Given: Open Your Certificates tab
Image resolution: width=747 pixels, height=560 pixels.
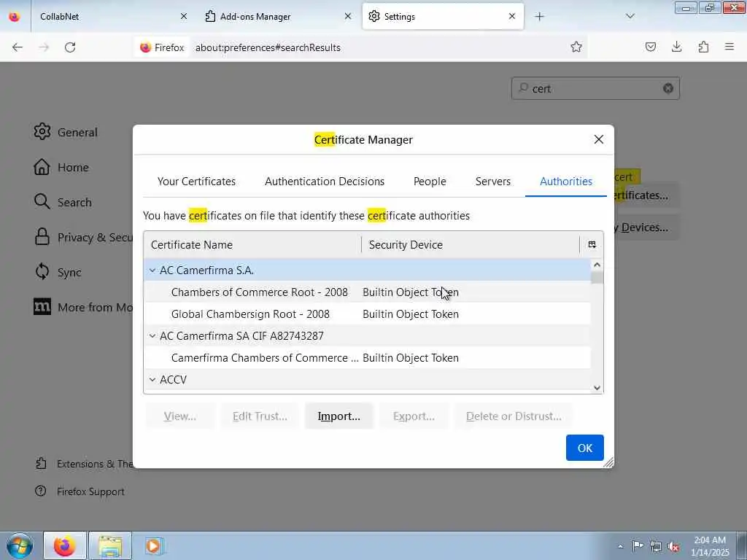Looking at the screenshot, I should click(x=196, y=182).
